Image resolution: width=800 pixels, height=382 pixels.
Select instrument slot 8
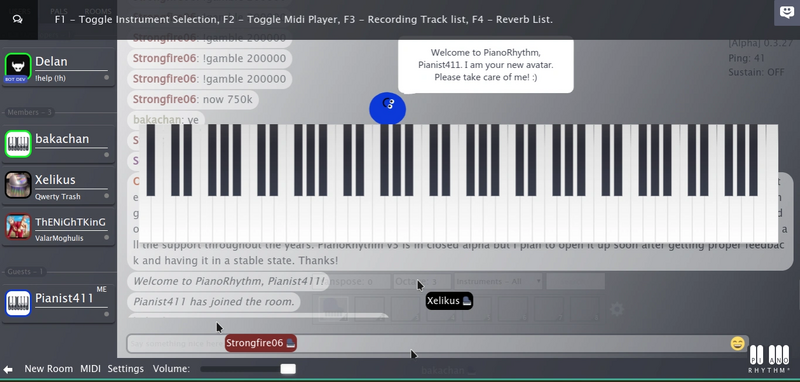[584, 309]
